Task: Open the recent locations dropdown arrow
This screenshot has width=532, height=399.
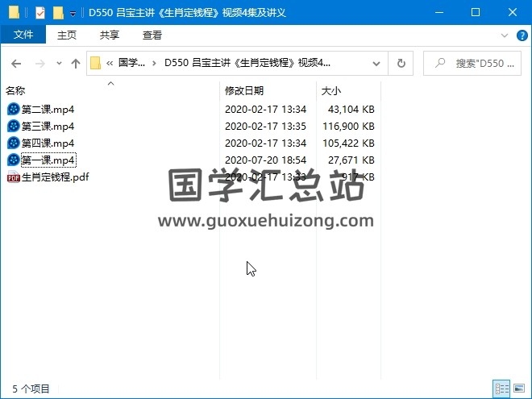Action: click(57, 64)
